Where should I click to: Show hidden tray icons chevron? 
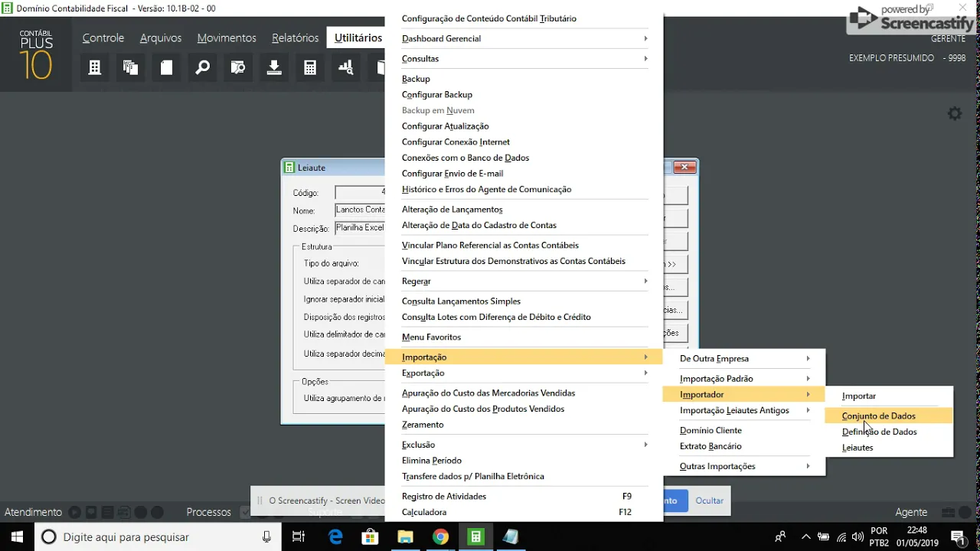click(805, 536)
